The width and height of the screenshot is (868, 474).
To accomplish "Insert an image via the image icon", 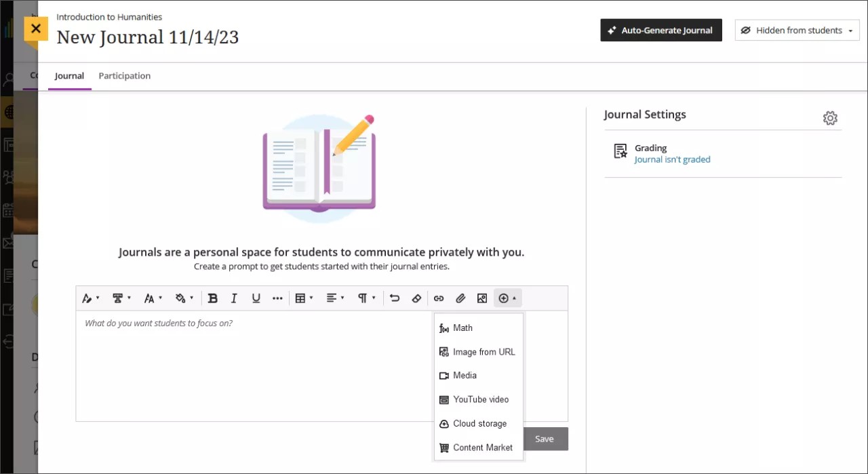I will (x=482, y=298).
